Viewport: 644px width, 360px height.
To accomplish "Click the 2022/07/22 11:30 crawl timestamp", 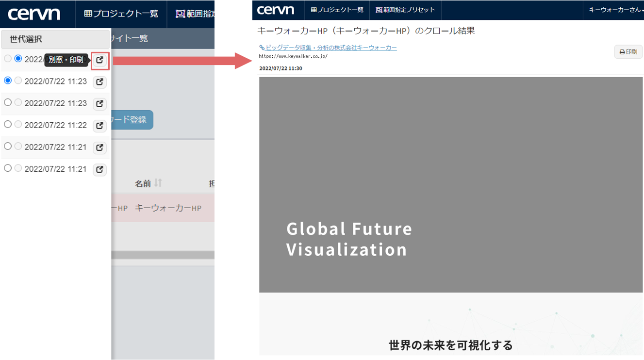I will point(281,68).
